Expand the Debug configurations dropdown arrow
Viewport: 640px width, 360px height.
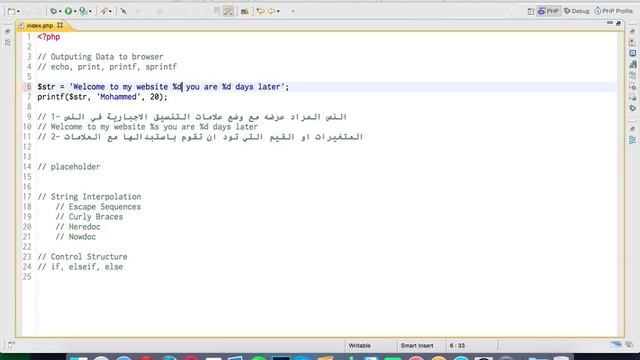(60, 12)
